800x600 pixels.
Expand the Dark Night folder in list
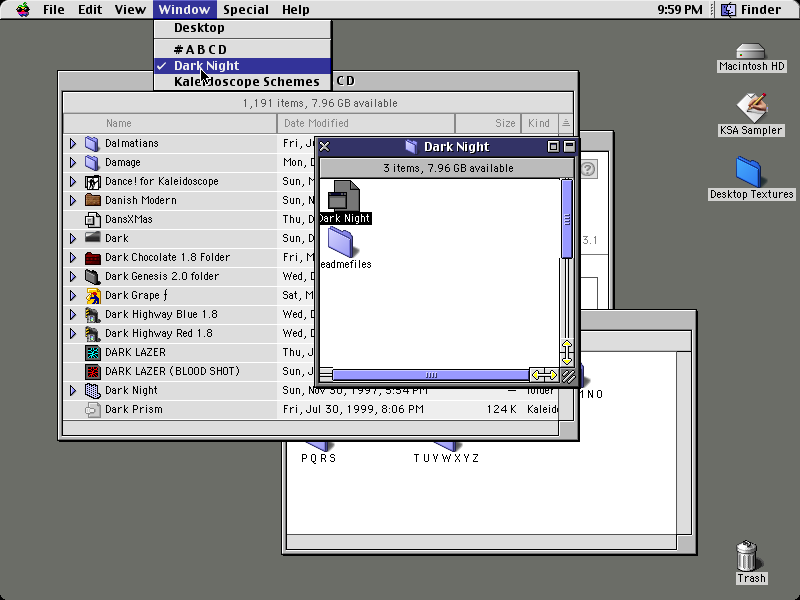click(72, 390)
